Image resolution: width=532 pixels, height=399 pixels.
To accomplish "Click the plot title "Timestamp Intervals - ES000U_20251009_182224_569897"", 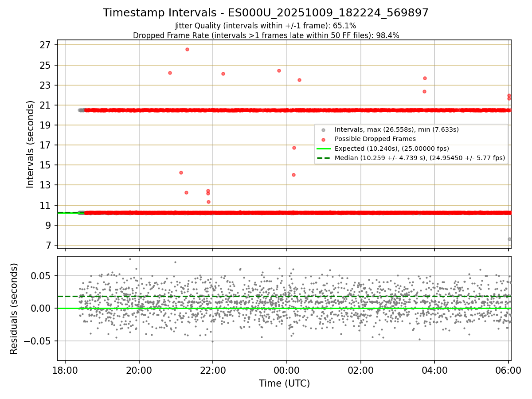I will [x=266, y=13].
